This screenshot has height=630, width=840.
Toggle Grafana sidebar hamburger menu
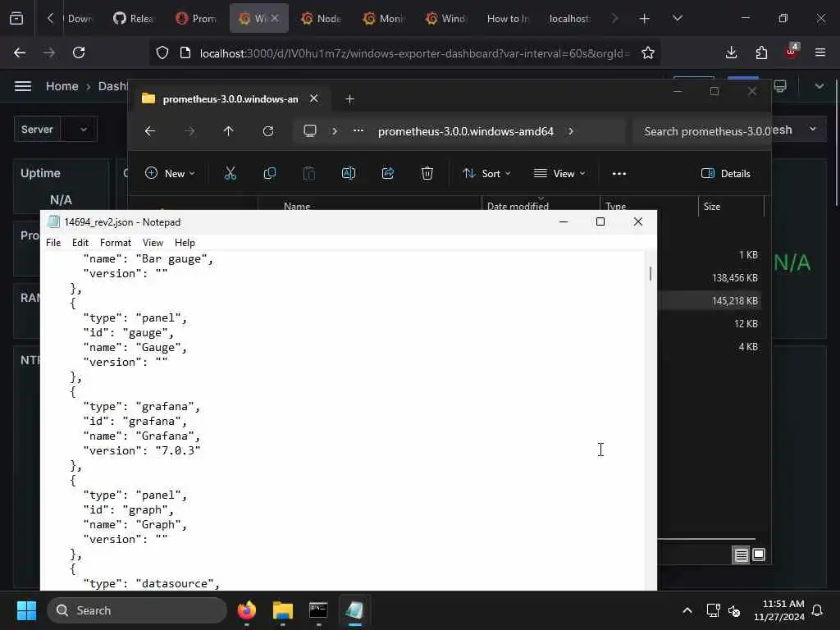click(22, 86)
